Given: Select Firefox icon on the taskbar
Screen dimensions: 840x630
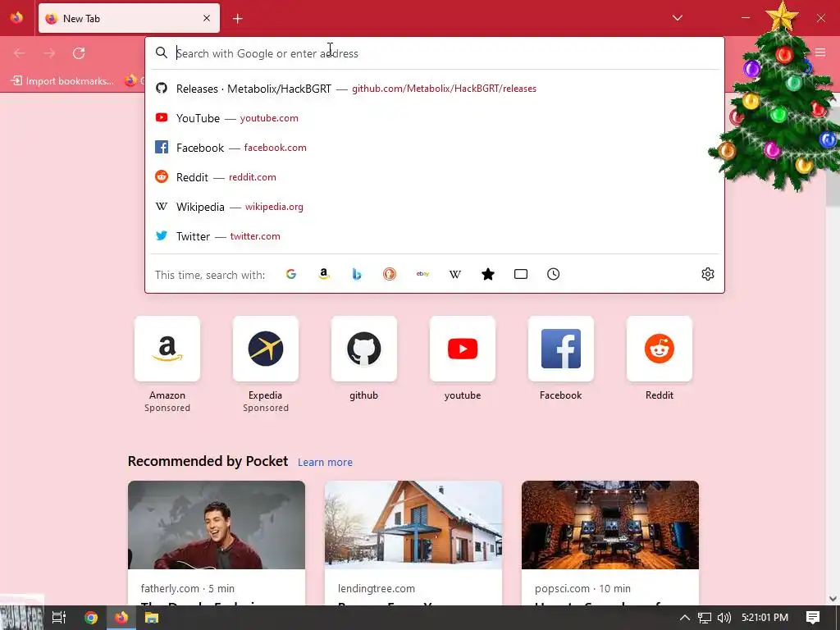Looking at the screenshot, I should coord(121,618).
